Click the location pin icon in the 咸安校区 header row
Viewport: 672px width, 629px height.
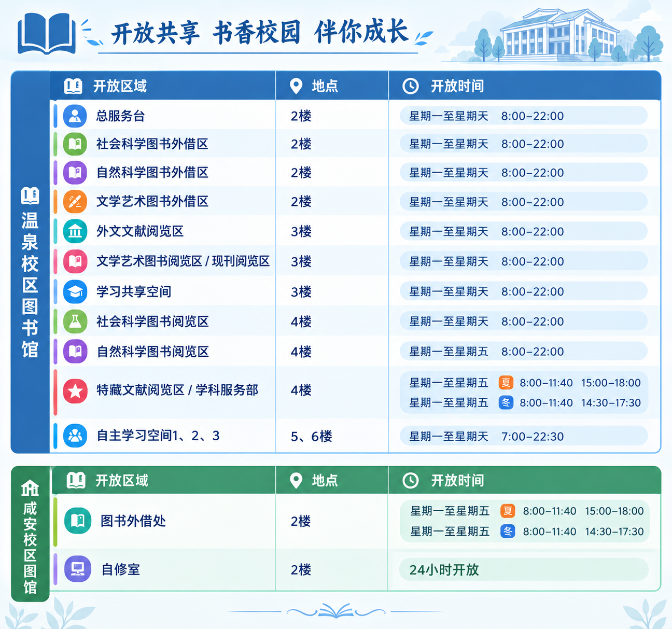[296, 481]
